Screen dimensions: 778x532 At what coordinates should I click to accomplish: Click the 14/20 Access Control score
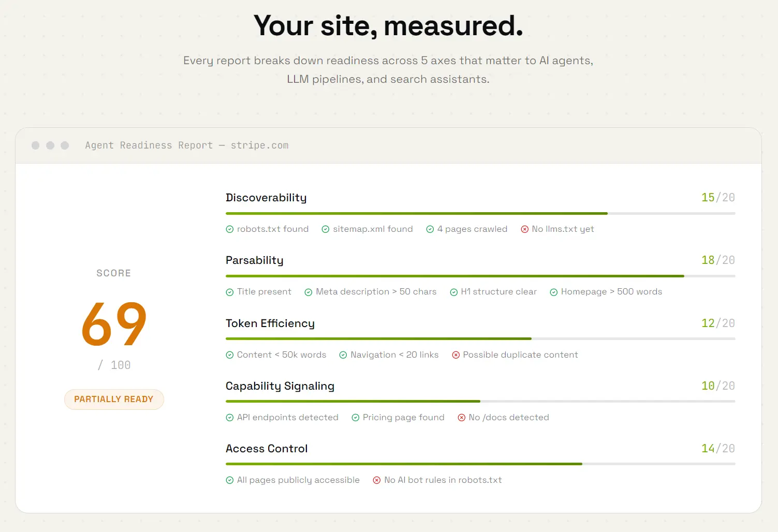click(x=718, y=449)
